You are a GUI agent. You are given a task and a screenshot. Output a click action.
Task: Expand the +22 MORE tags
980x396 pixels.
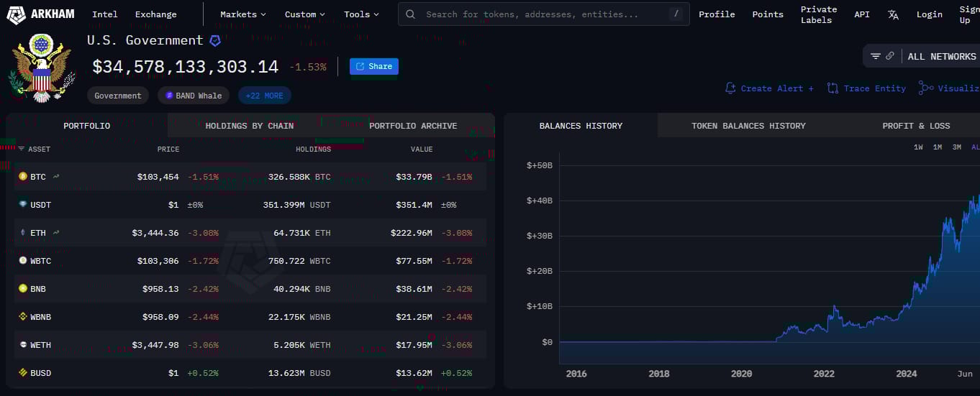(x=265, y=96)
